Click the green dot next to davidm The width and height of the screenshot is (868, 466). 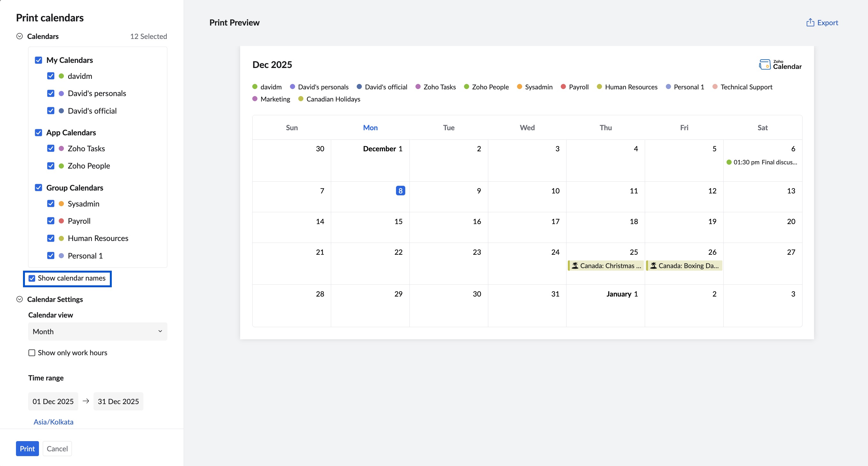click(255, 86)
